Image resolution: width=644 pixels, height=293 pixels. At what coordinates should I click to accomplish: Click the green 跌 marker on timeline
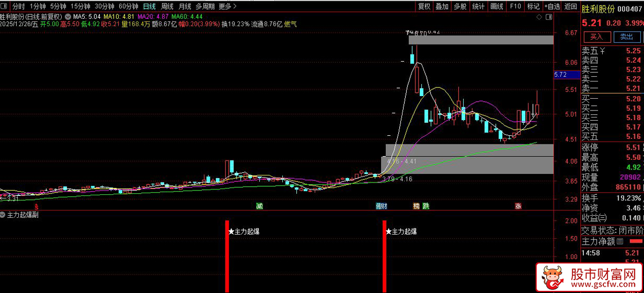pyautogui.click(x=426, y=206)
